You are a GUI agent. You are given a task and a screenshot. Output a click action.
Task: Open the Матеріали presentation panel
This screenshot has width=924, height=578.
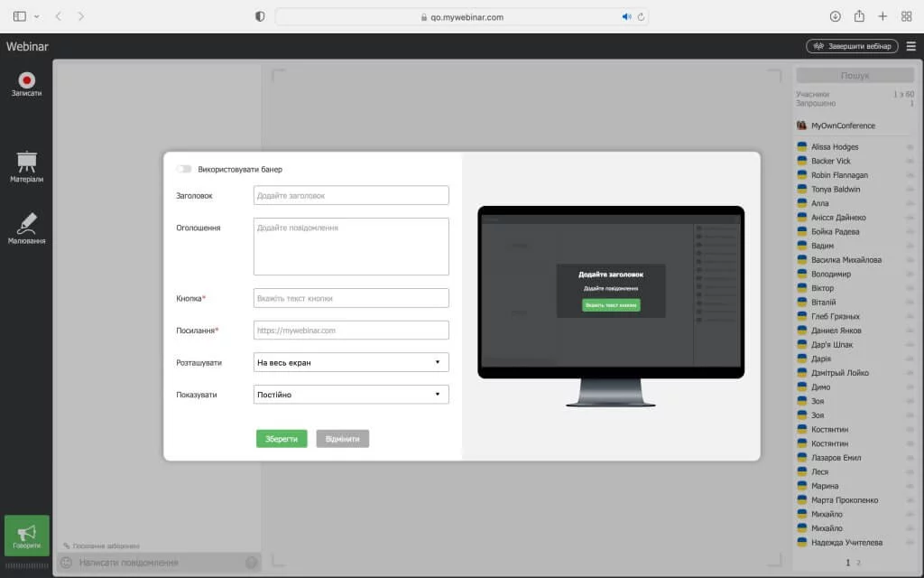(x=26, y=163)
